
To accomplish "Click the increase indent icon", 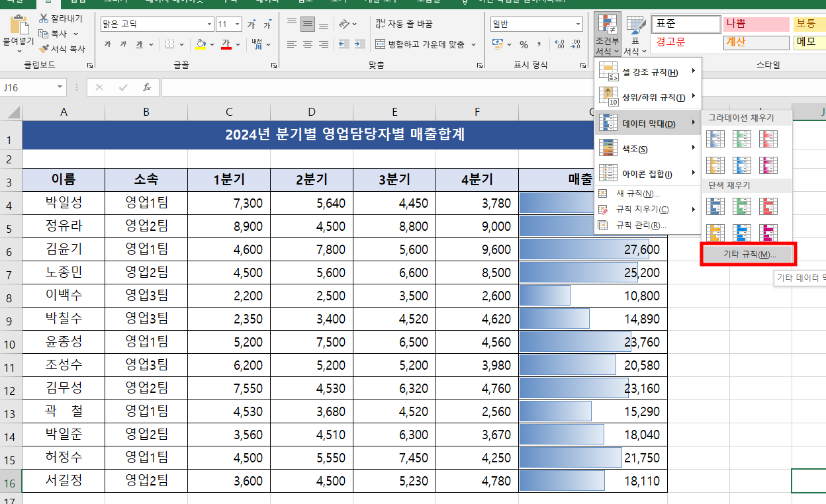I will coord(361,44).
